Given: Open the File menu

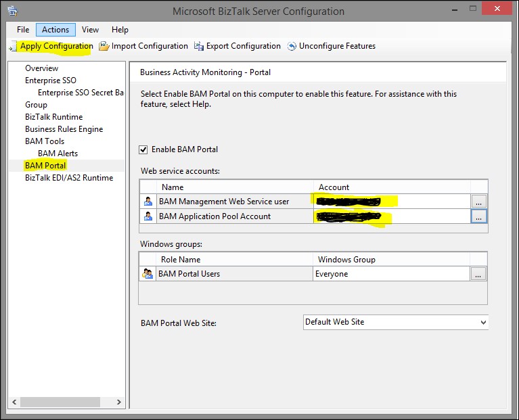Looking at the screenshot, I should coord(23,30).
